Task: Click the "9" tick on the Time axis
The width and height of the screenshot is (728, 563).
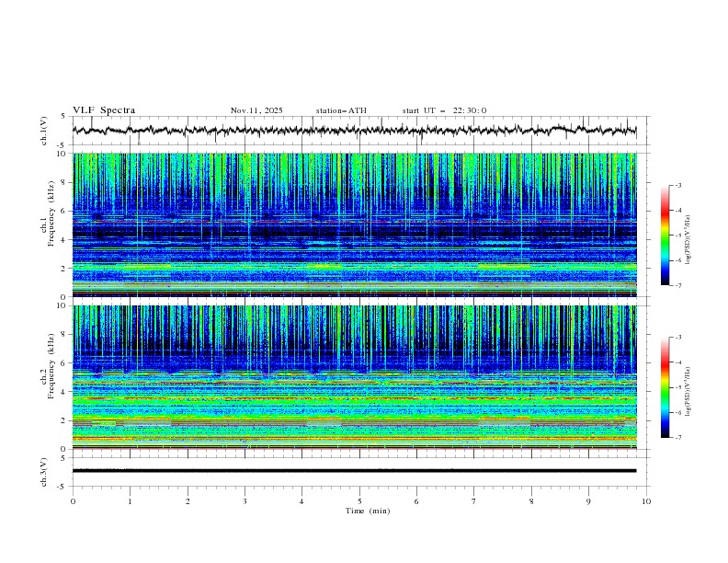Action: coord(588,501)
